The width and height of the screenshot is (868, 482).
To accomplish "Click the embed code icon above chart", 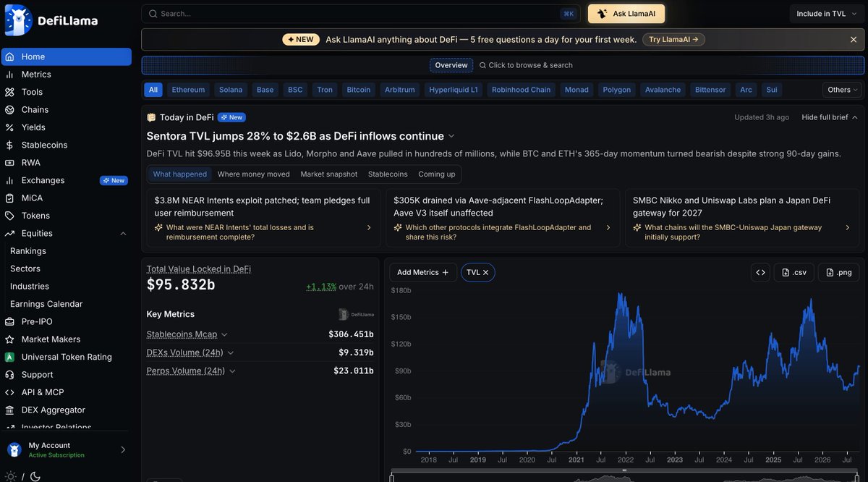I will coord(760,272).
